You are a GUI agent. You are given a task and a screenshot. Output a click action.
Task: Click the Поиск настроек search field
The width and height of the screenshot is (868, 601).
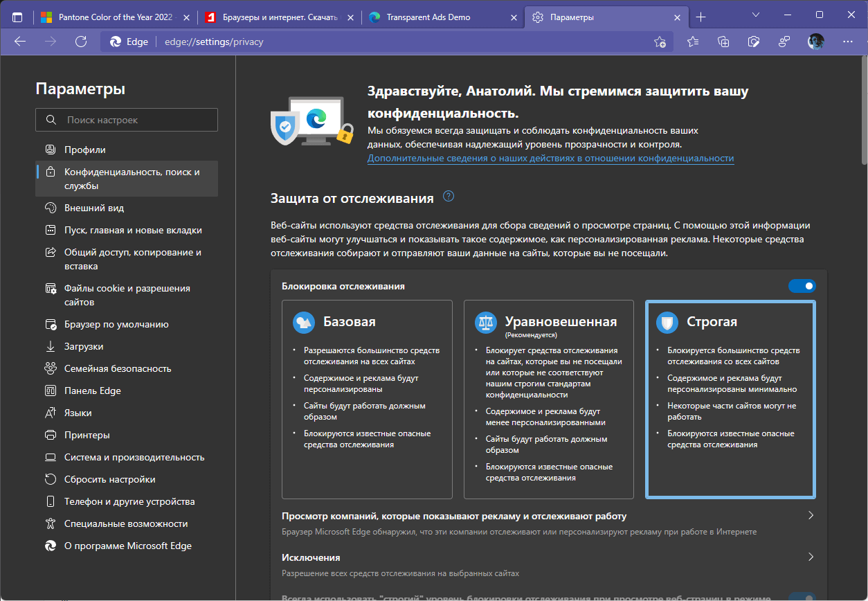click(x=127, y=120)
